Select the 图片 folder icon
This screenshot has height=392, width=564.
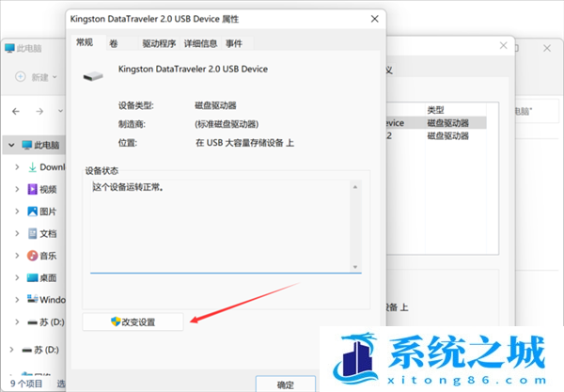32,211
